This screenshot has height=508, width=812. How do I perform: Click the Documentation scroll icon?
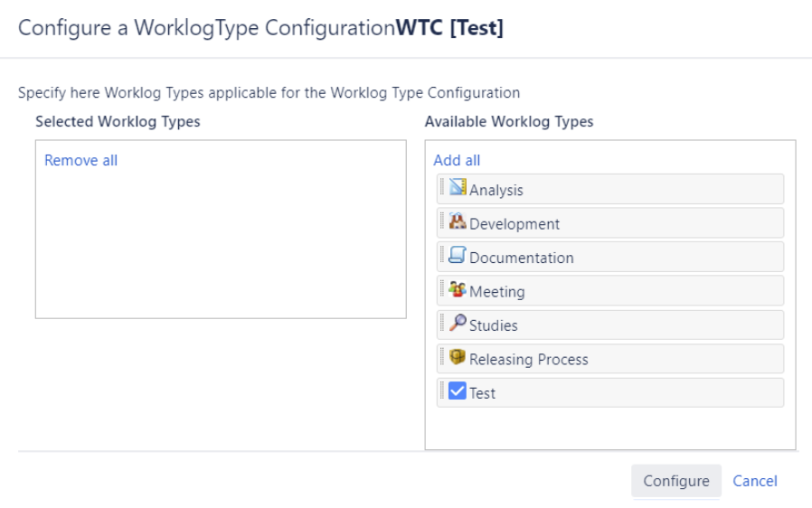[x=458, y=256]
